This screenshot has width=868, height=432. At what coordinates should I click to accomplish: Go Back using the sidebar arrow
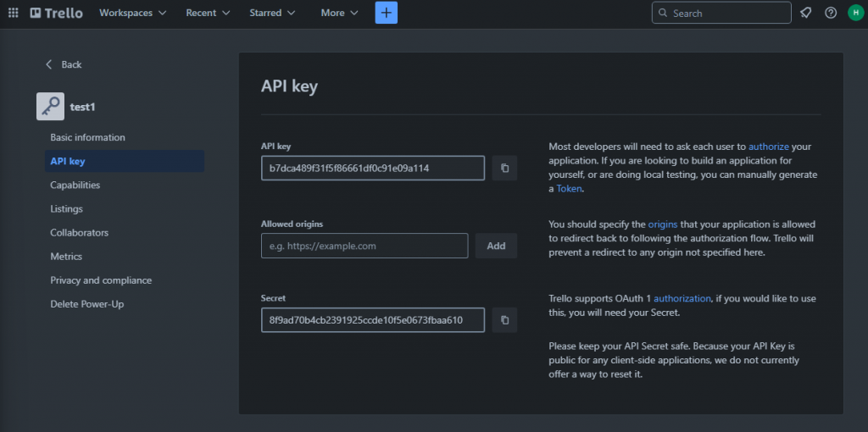point(64,64)
